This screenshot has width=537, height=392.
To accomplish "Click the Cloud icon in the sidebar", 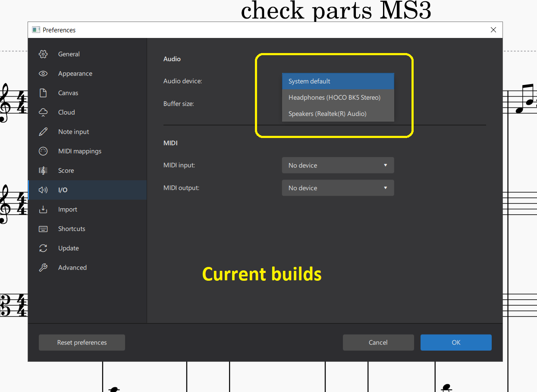I will (43, 112).
